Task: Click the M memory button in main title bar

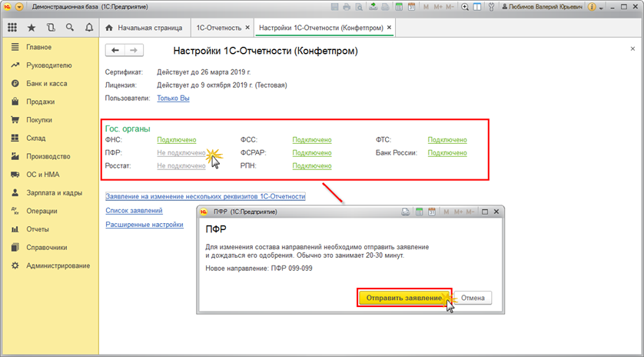Action: click(x=426, y=7)
